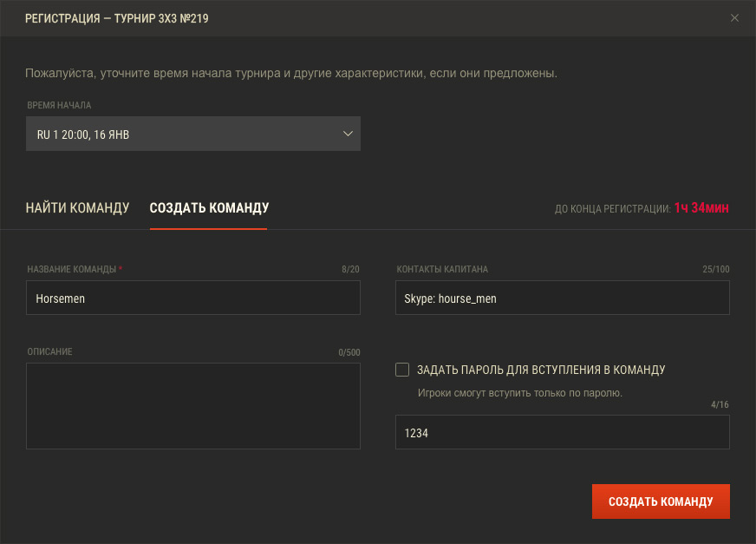Click the hint Игроки смогут вступить только по паролю

pos(520,393)
